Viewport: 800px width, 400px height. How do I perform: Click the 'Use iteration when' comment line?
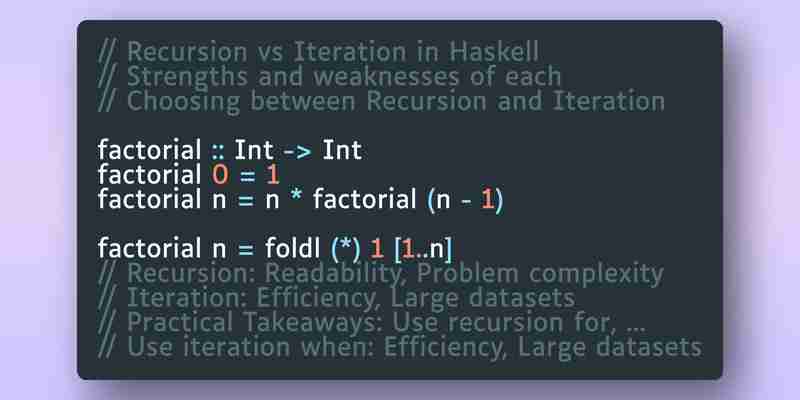point(399,347)
